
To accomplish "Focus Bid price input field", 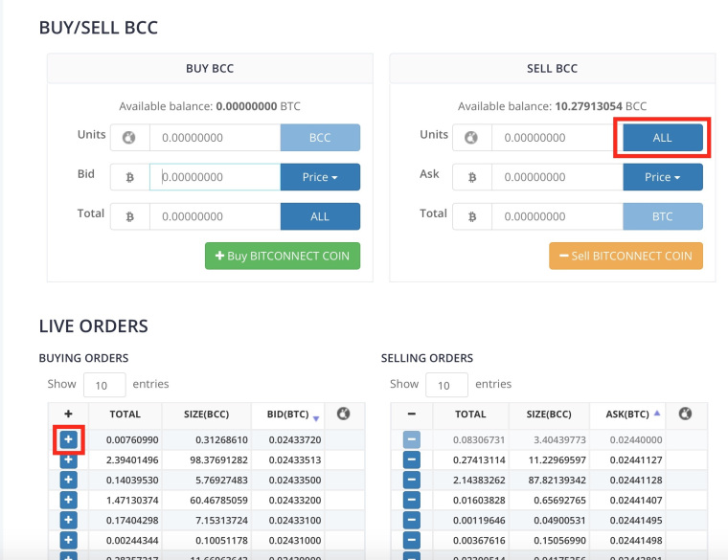I will pyautogui.click(x=215, y=177).
